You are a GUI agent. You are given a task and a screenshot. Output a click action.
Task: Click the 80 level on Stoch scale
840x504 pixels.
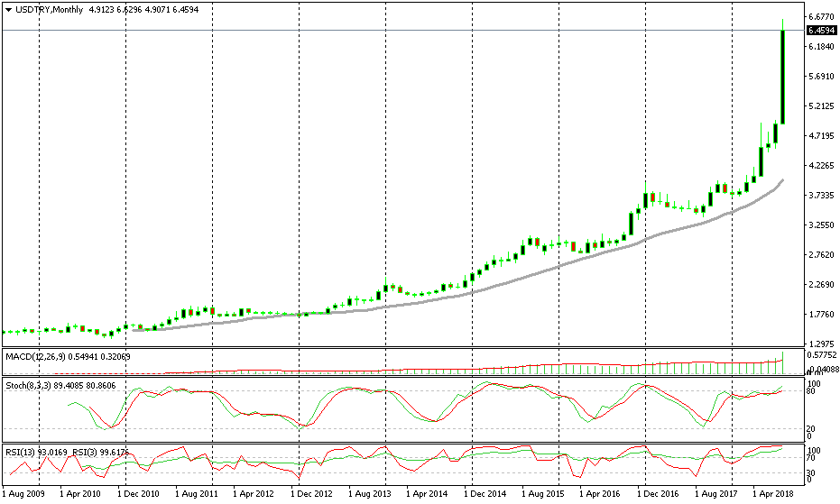pyautogui.click(x=811, y=391)
